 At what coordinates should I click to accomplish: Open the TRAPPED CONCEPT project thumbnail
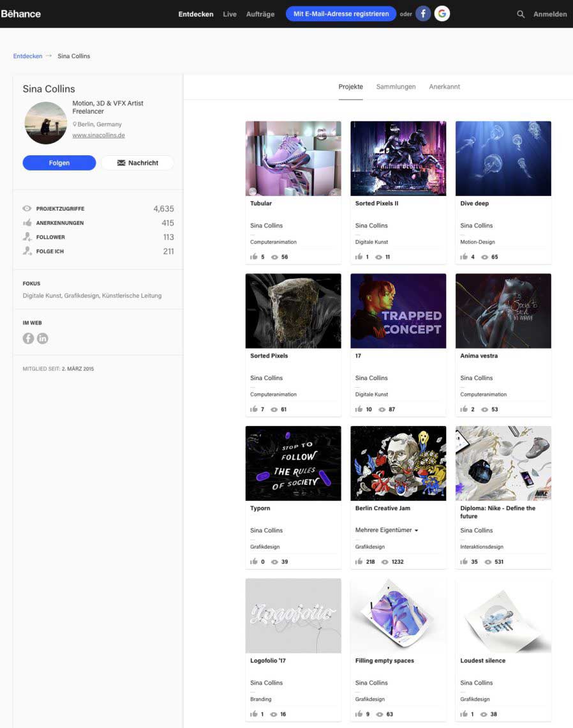point(398,310)
